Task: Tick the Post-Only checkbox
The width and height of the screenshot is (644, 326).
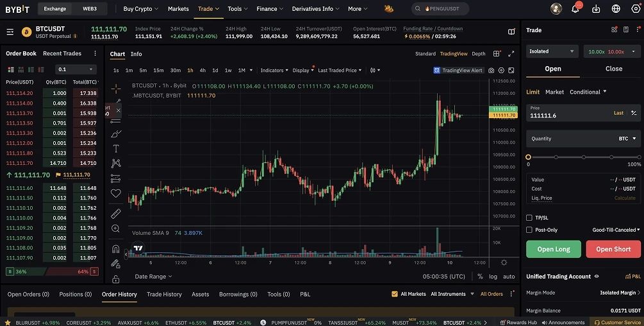Action: pyautogui.click(x=529, y=230)
